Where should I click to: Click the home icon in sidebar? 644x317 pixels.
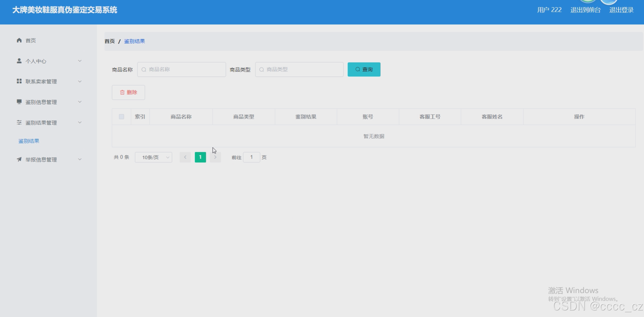19,40
